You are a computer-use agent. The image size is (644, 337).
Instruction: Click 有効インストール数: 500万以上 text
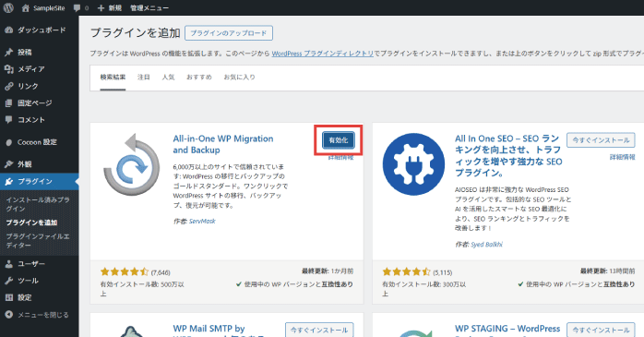point(142,289)
